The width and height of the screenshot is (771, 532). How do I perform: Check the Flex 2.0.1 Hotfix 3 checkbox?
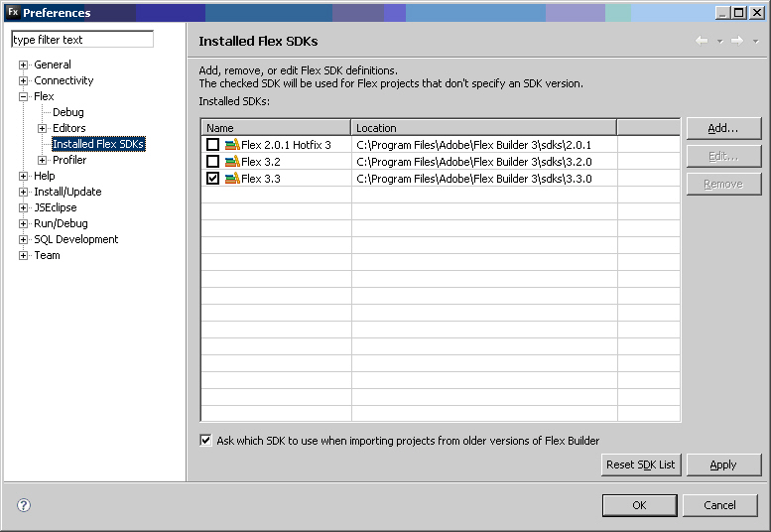(213, 145)
